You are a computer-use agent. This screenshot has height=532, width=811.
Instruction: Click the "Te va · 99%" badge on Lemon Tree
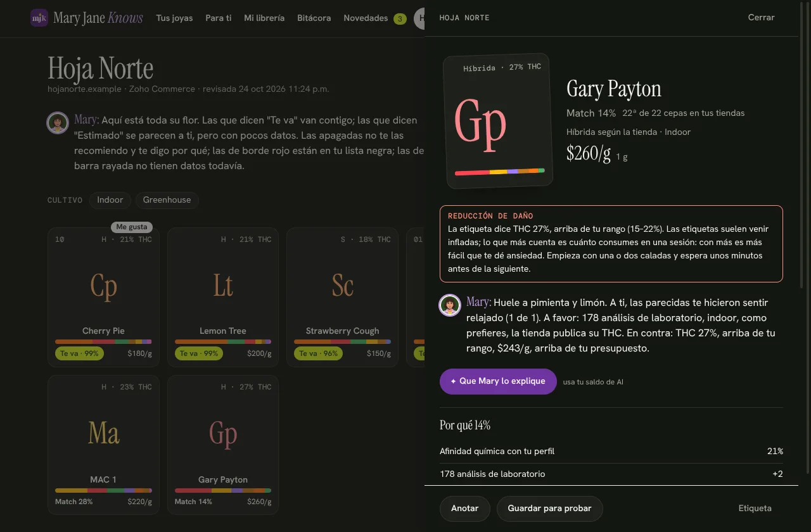[199, 353]
